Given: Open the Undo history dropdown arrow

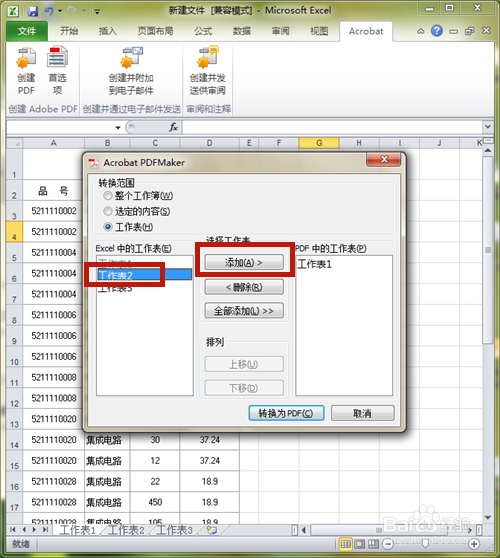Looking at the screenshot, I should [60, 11].
